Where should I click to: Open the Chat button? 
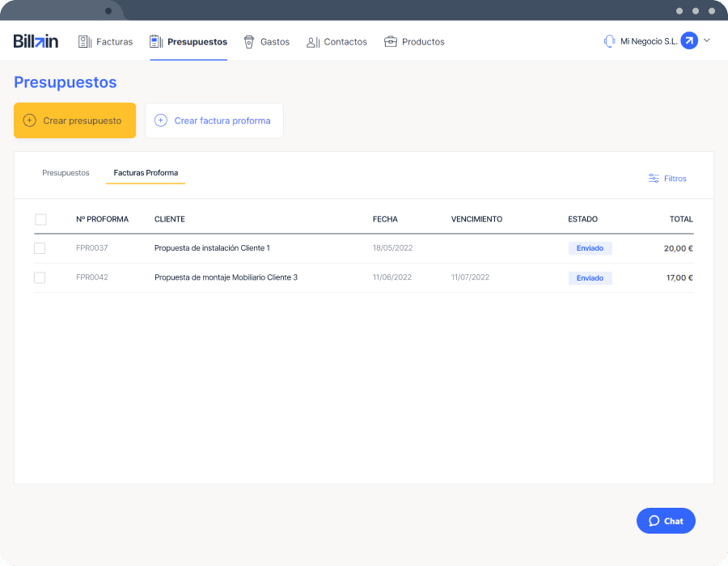point(666,521)
